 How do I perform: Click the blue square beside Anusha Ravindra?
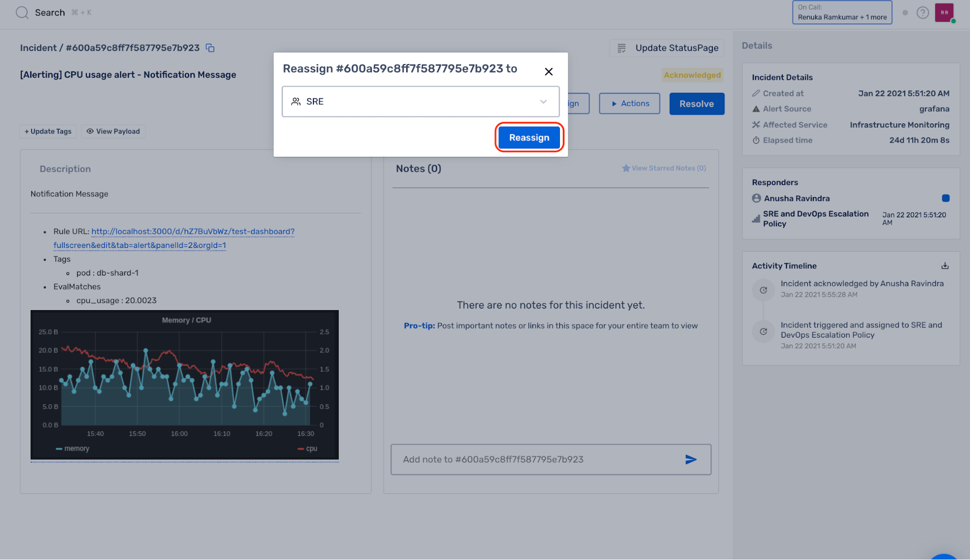pyautogui.click(x=945, y=198)
